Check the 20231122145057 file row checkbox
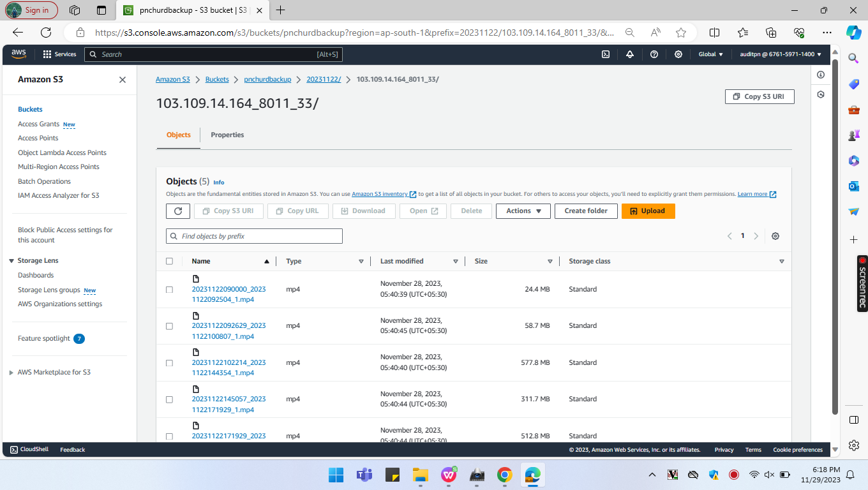Screen dimensions: 868x490 click(169, 399)
